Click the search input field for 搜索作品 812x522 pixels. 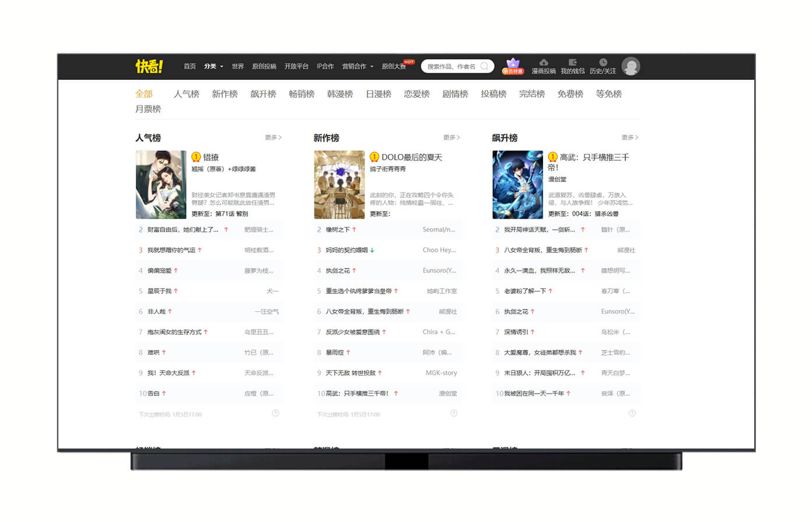pos(455,66)
